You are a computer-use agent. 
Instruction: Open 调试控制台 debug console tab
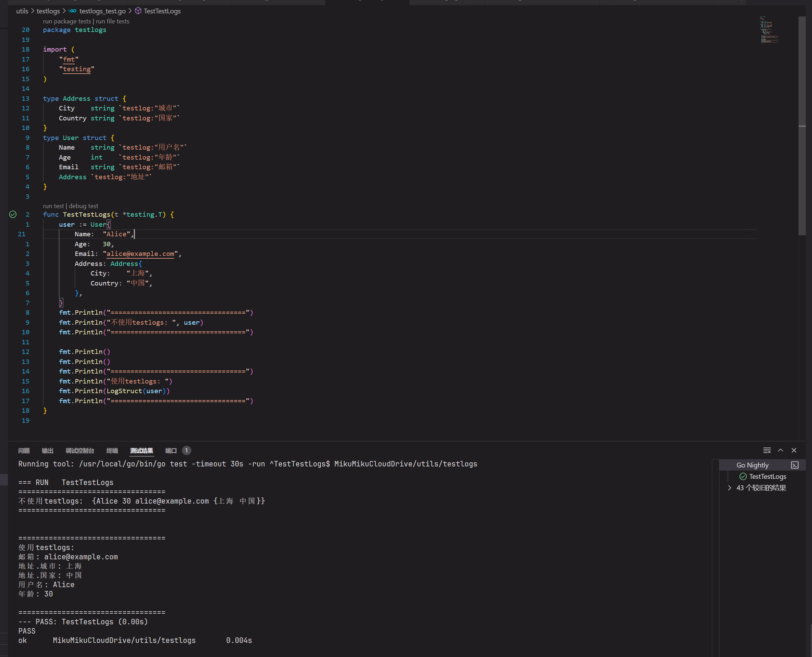coord(79,450)
